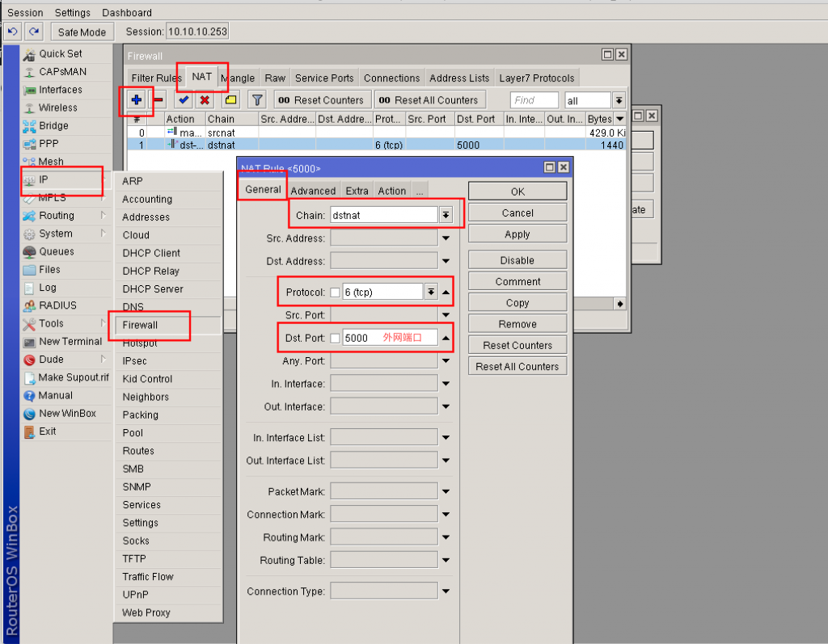
Task: Open the Chain dropdown list
Action: point(446,216)
